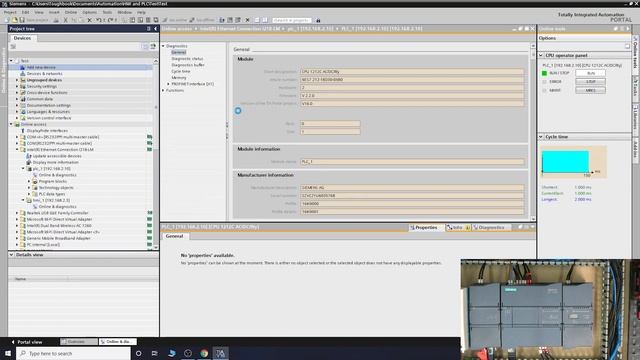
Task: Click the Devices & networks icon
Action: 22,73
